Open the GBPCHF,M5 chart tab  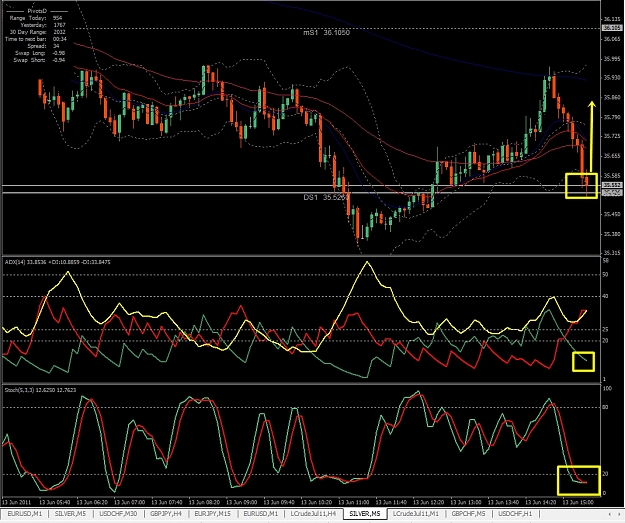tap(468, 514)
